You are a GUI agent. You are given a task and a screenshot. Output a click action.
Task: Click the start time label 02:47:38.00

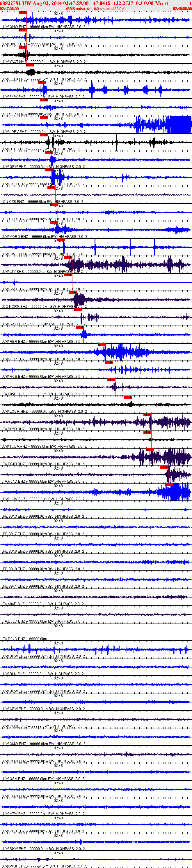coord(9,9)
